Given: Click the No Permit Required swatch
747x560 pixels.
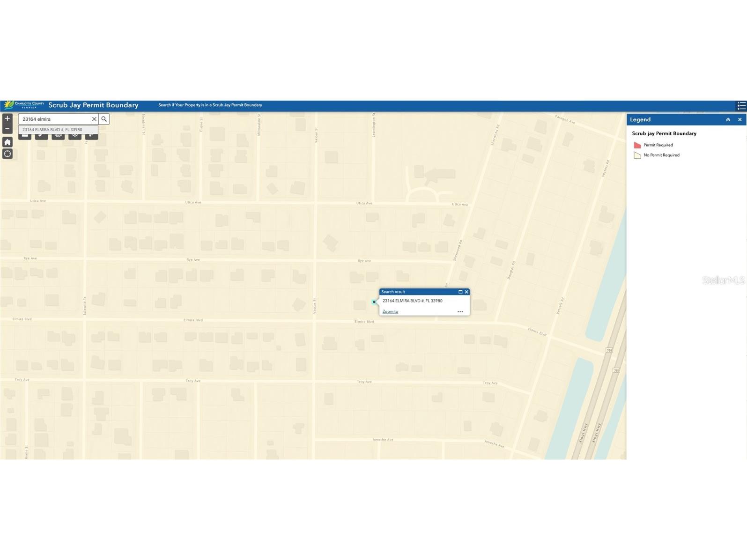Looking at the screenshot, I should [637, 155].
